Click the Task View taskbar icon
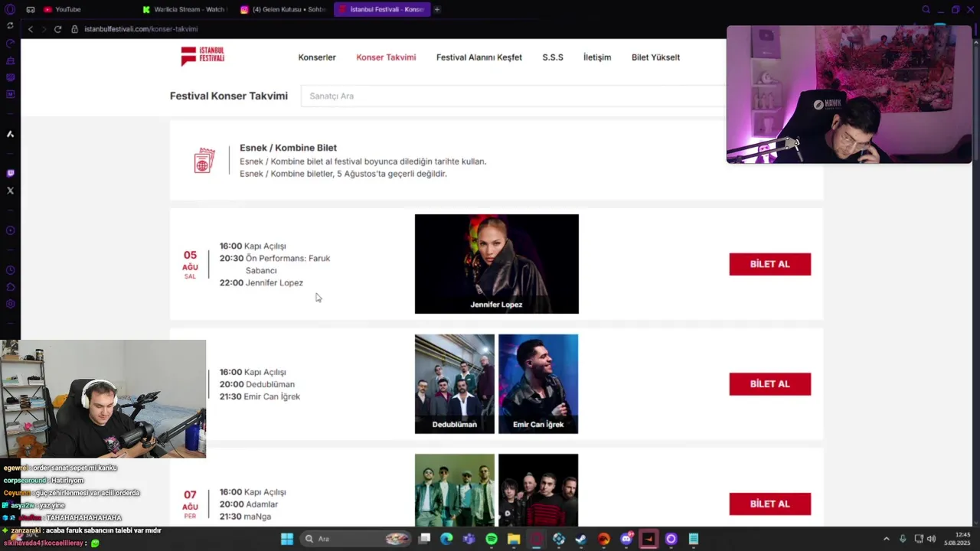Viewport: 980px width, 551px height. [424, 539]
